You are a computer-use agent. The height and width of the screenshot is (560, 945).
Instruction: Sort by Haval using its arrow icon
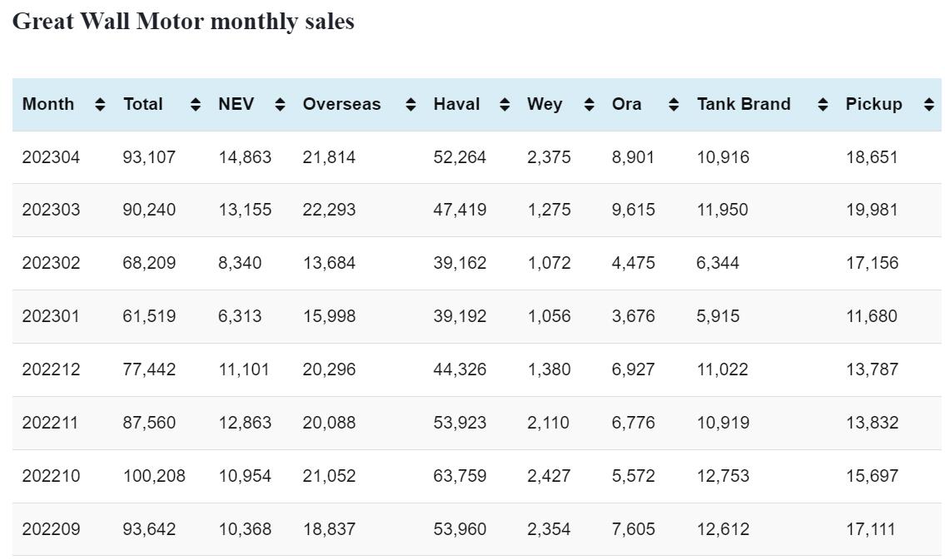tap(504, 105)
